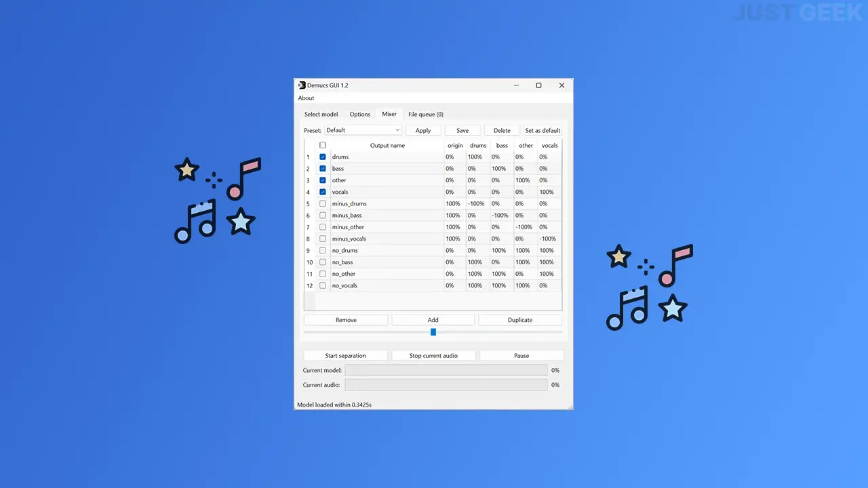Uncheck the other output checkbox

point(323,180)
